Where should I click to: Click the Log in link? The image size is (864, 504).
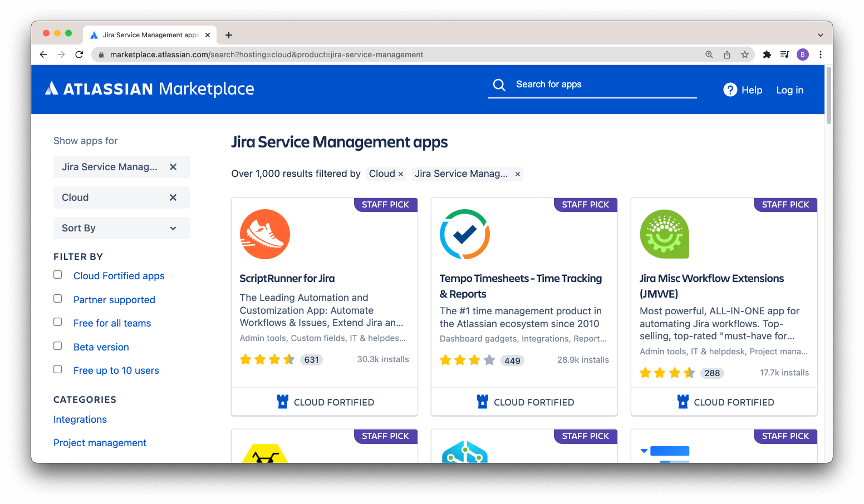[x=789, y=90]
